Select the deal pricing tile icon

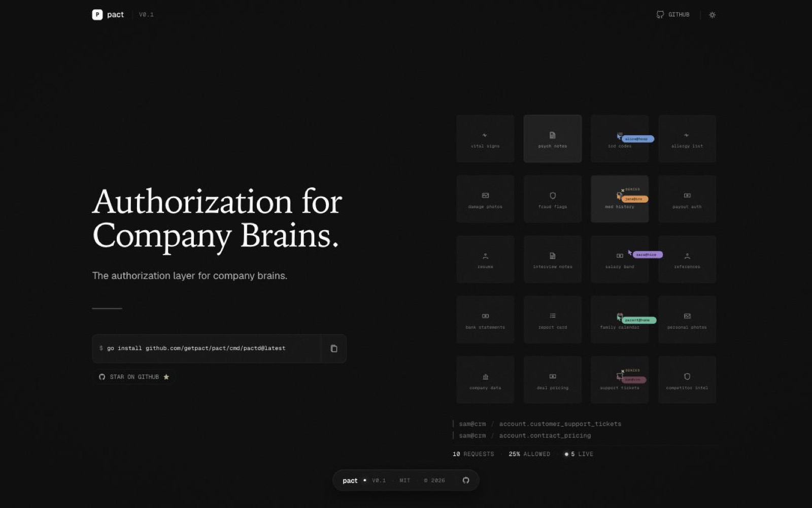[x=553, y=376]
